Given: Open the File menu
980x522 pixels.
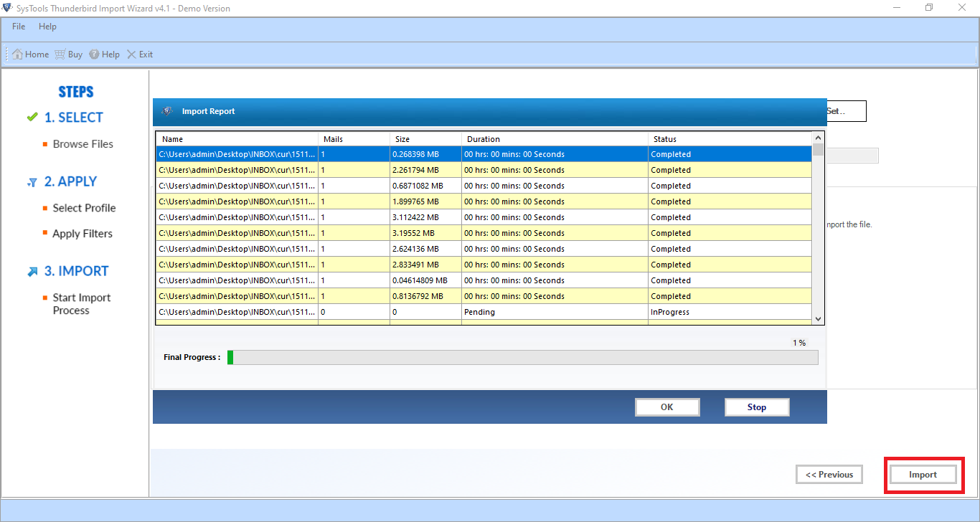Looking at the screenshot, I should tap(19, 27).
